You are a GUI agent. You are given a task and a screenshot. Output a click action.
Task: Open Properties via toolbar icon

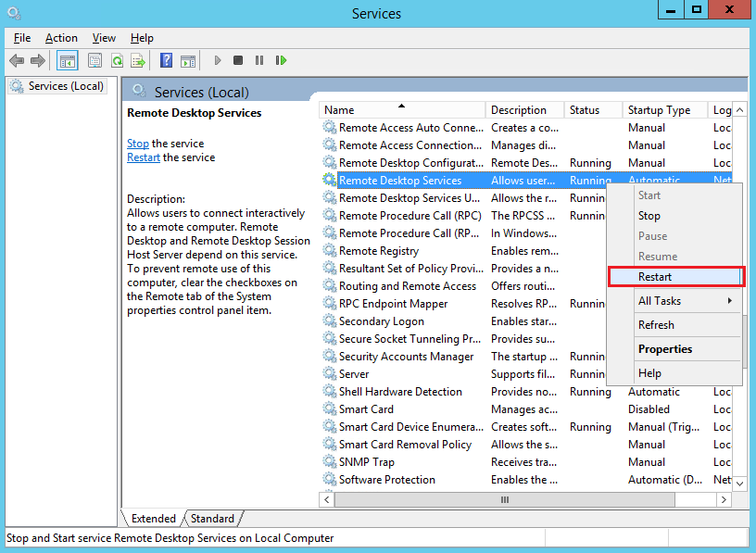pyautogui.click(x=94, y=61)
